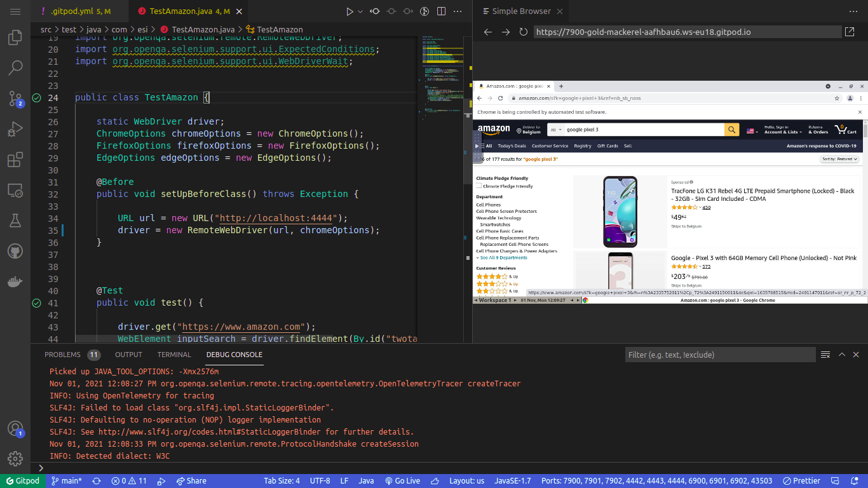Run TestAmazon class test at line 24
868x488 pixels.
coord(36,98)
